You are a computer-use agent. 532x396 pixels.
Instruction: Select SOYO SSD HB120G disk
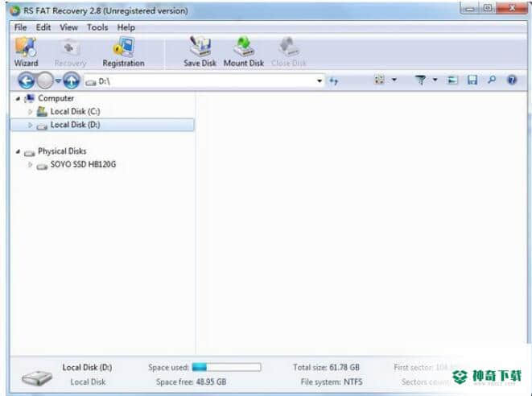[x=83, y=164]
